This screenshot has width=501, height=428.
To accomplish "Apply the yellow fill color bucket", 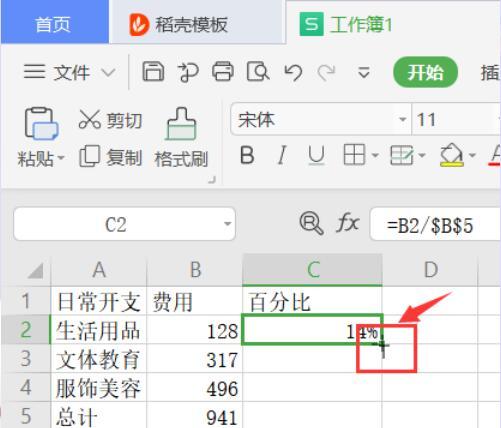I will [x=452, y=155].
